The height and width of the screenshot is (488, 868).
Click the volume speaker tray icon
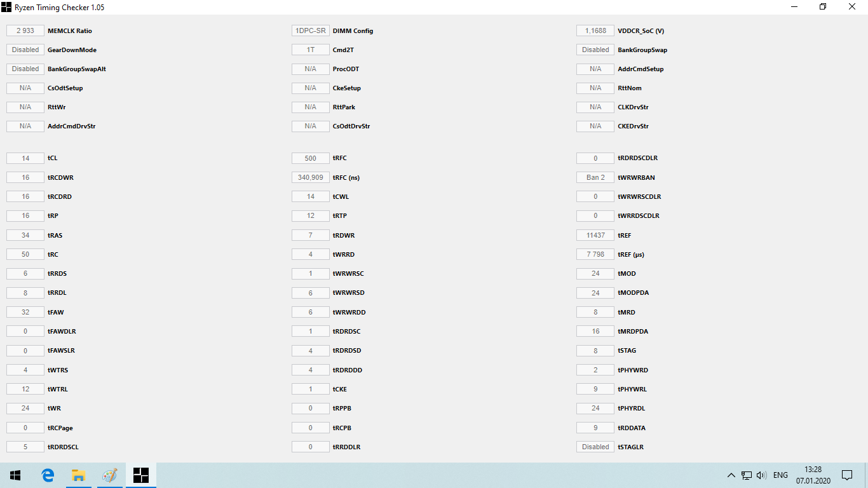761,475
